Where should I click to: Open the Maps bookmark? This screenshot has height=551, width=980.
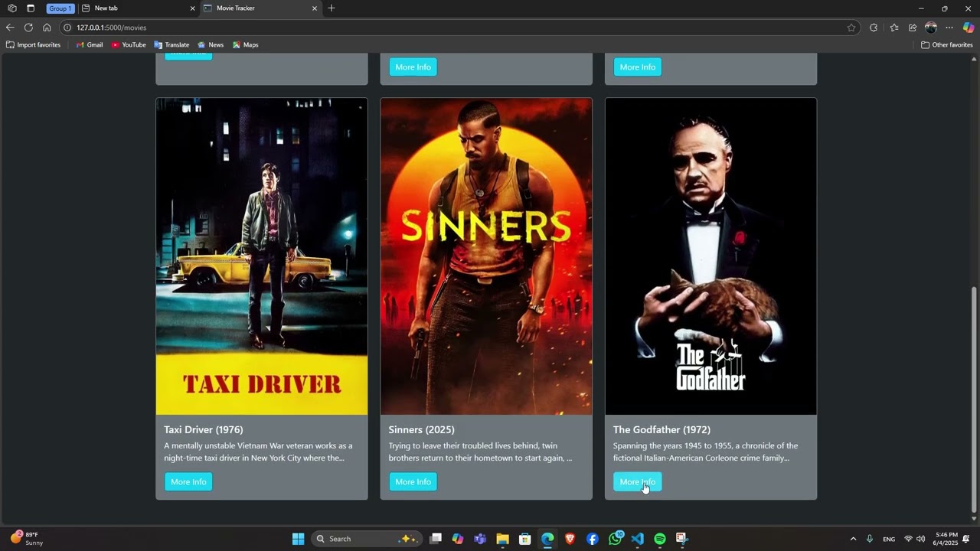click(246, 45)
